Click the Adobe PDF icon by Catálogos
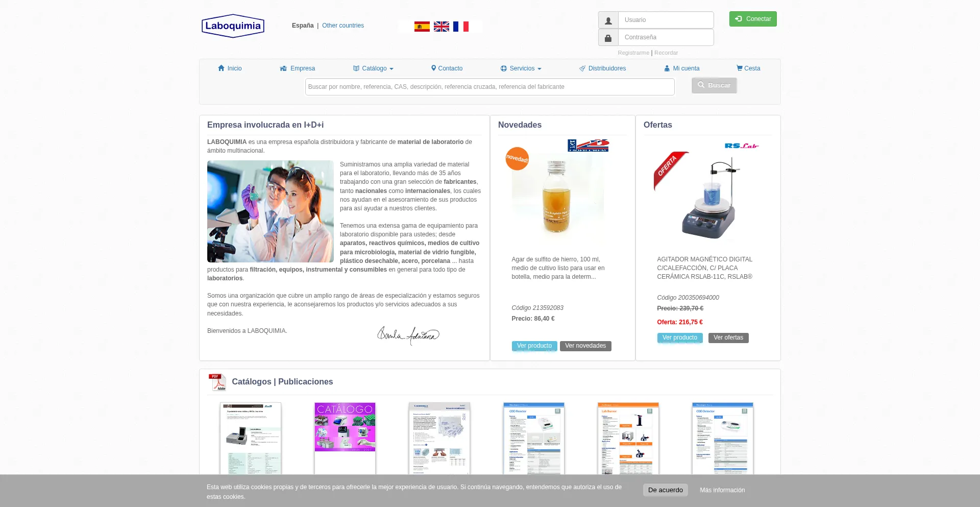This screenshot has width=980, height=507. [x=217, y=382]
